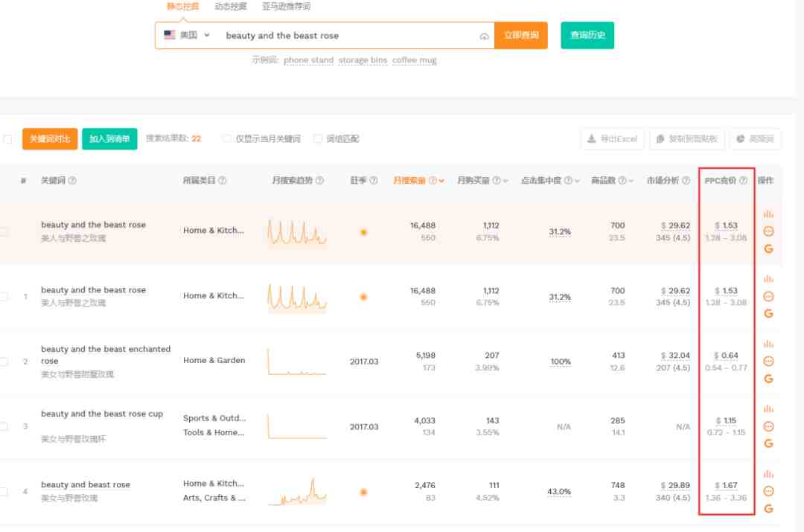Click the help icon beside 月搜索量 header
This screenshot has height=532, width=804.
pos(433,180)
